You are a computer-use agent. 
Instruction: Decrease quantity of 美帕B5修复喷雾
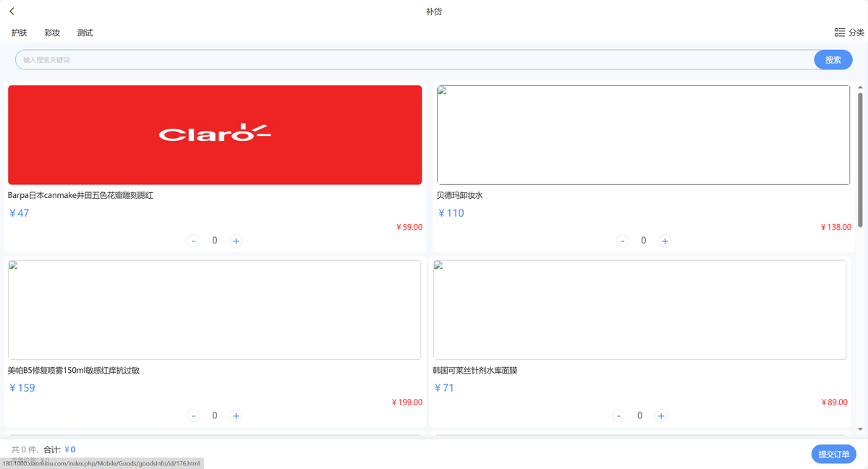coord(193,416)
